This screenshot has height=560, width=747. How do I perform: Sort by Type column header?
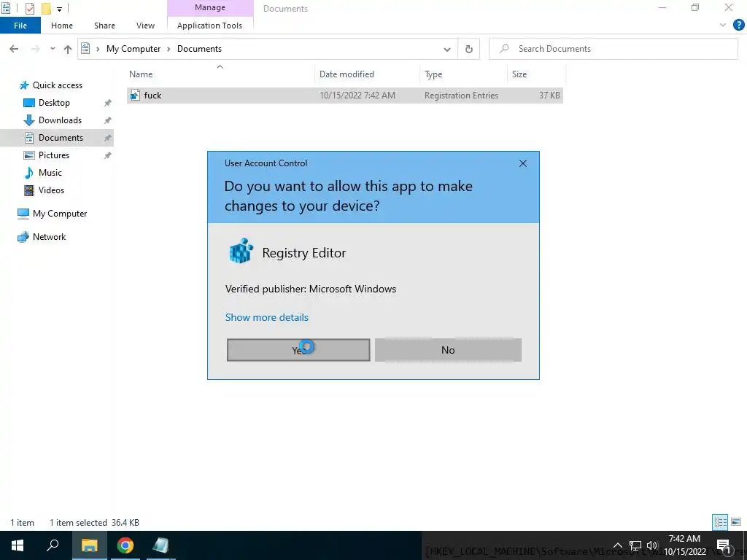click(433, 74)
